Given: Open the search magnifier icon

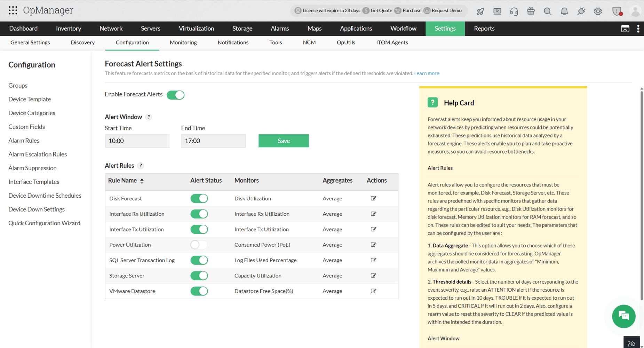Looking at the screenshot, I should tap(547, 11).
